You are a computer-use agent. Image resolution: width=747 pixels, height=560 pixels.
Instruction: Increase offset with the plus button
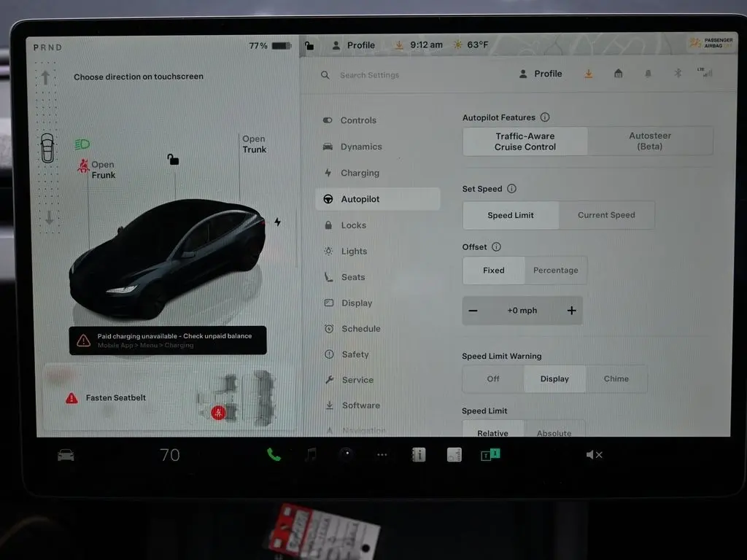[572, 311]
